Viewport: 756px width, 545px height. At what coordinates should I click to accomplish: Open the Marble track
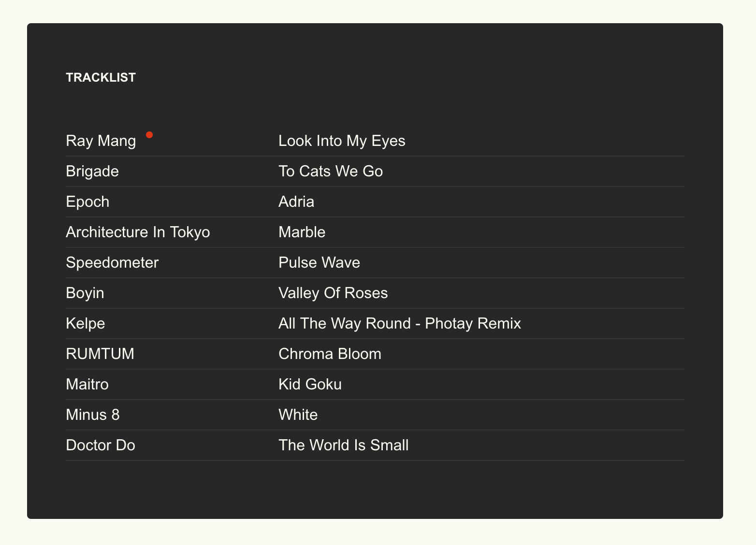click(x=302, y=232)
